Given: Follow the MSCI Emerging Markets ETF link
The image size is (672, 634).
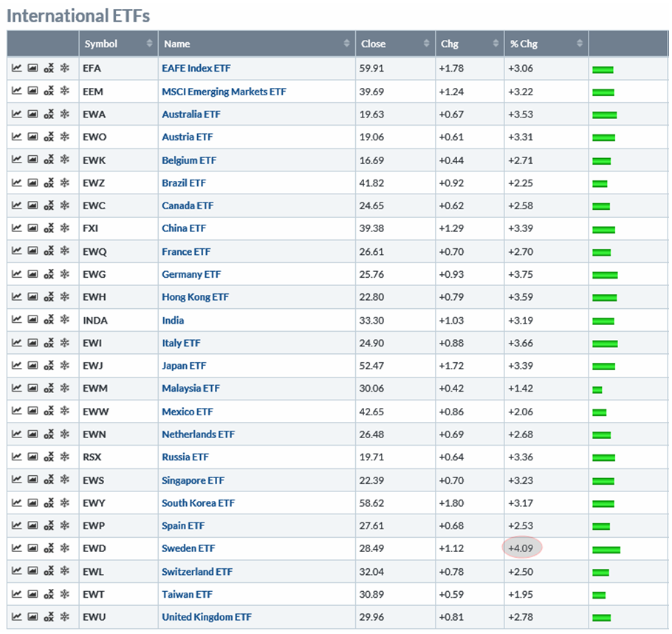Looking at the screenshot, I should click(224, 92).
